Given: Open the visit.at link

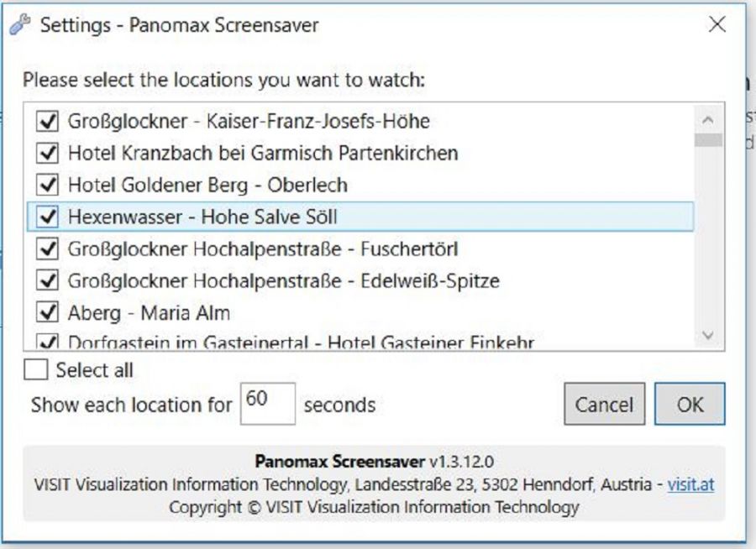Looking at the screenshot, I should 690,484.
